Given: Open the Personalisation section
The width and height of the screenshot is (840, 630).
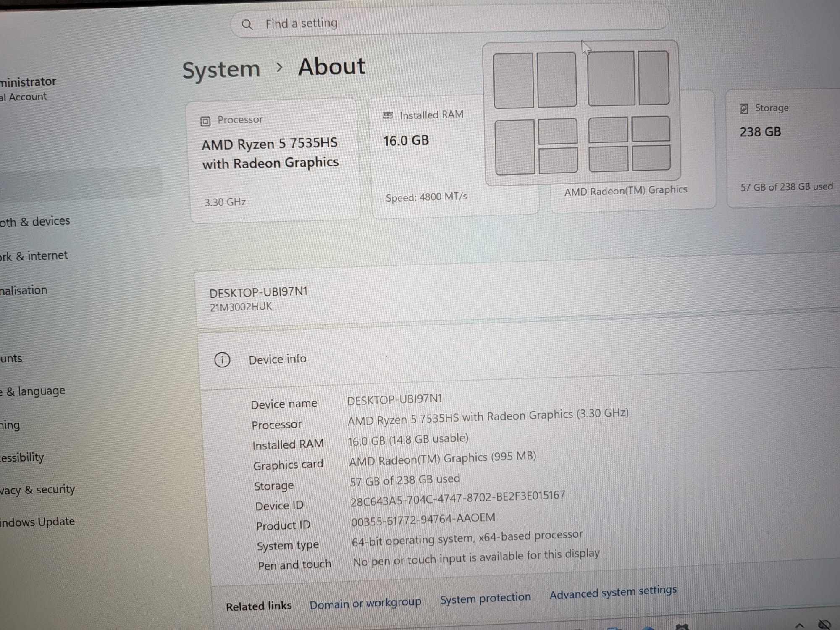Looking at the screenshot, I should click(24, 290).
